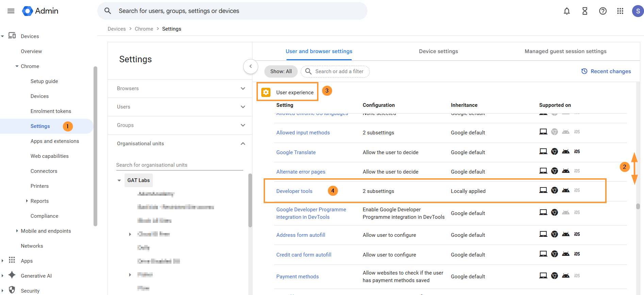Click the Show: All filter chip
The width and height of the screenshot is (644, 295).
[x=281, y=71]
